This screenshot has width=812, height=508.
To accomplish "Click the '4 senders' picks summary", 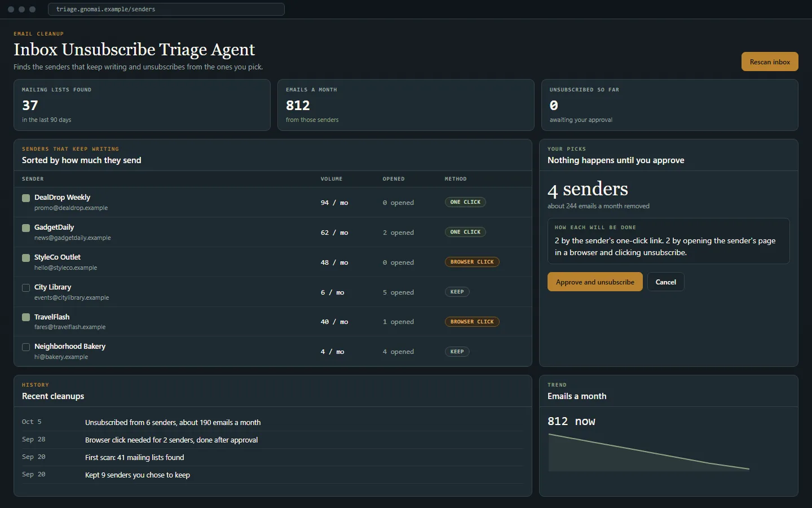I will click(x=588, y=189).
